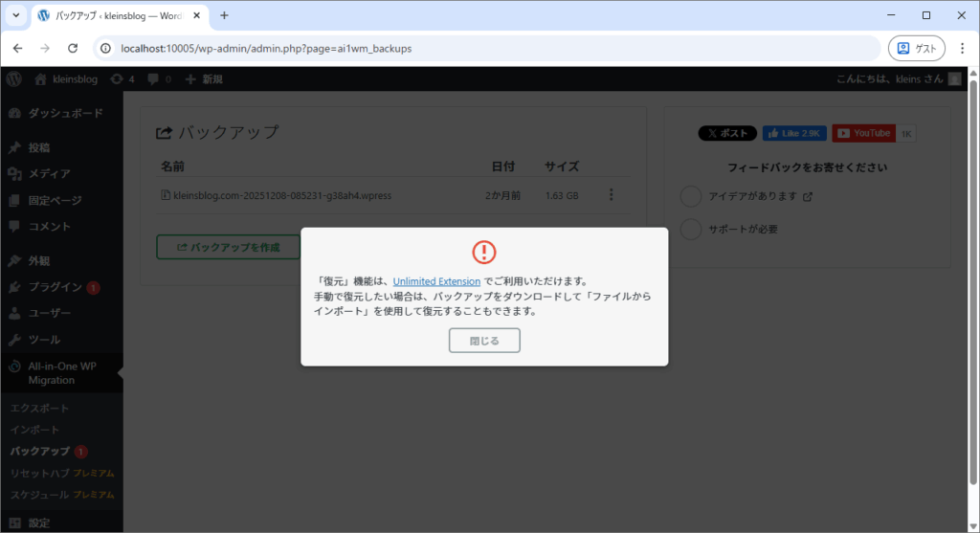Open the browser tab search dropdown arrow
Screen dimensions: 980x533
(16, 15)
